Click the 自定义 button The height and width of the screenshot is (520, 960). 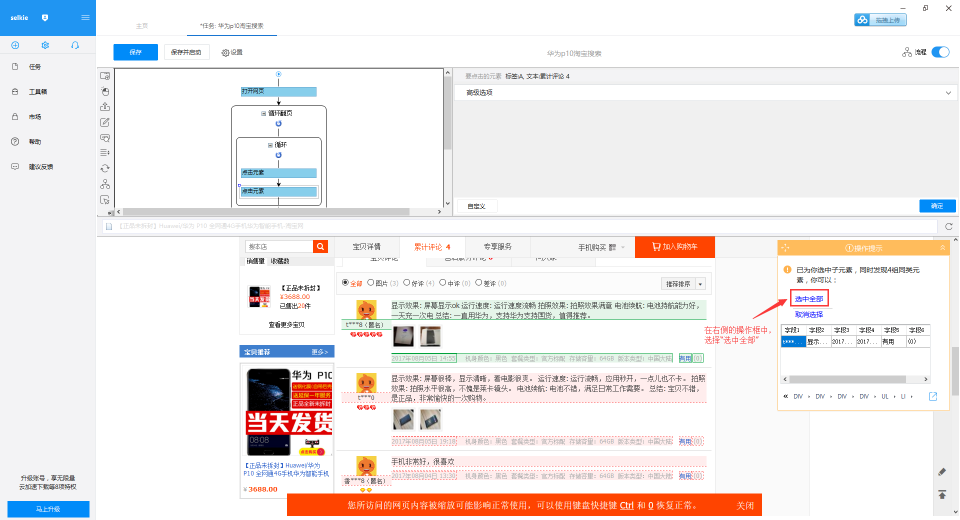pyautogui.click(x=476, y=206)
